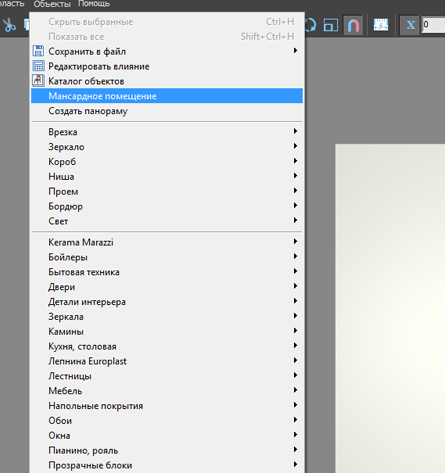Open the Свет submenu
Image resolution: width=445 pixels, height=473 pixels.
[x=167, y=221]
